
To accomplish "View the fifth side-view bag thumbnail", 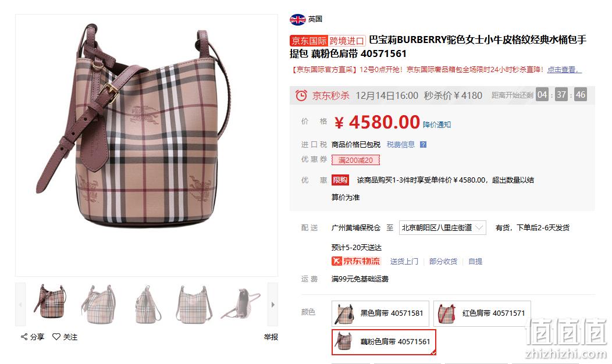I will 241,304.
